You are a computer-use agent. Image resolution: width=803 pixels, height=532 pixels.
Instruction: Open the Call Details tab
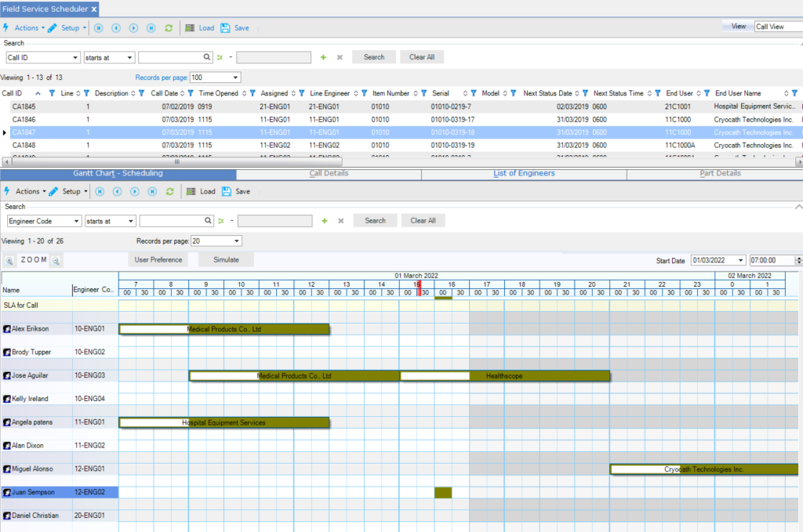pos(329,173)
